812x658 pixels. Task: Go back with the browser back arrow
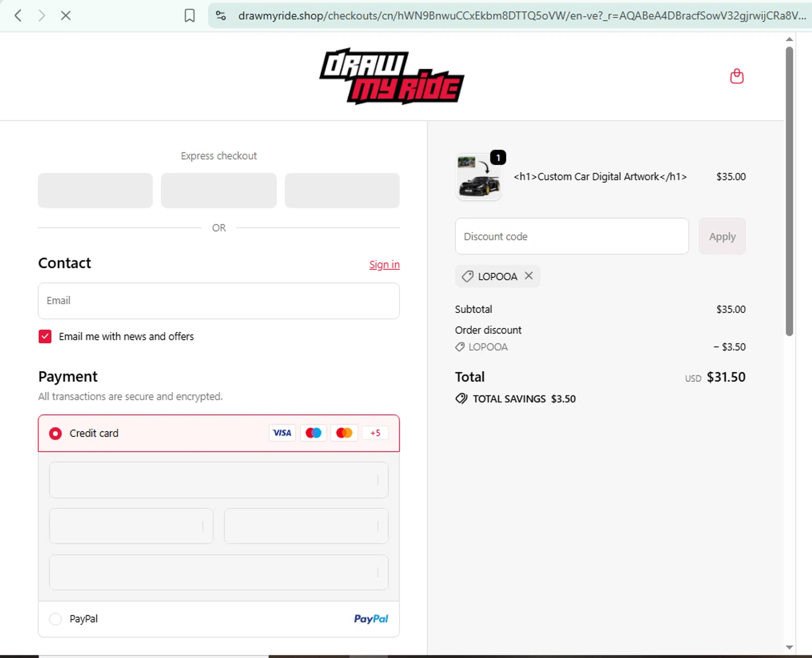coord(18,16)
